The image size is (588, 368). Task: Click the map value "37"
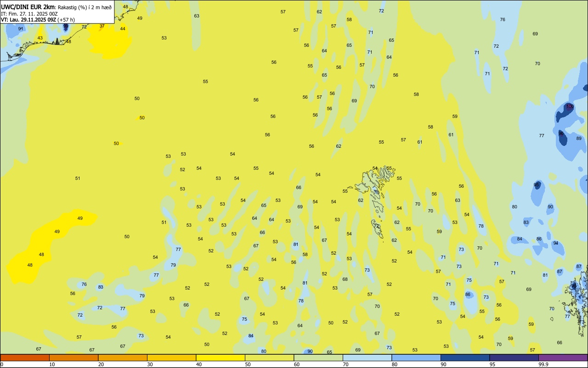[102, 26]
